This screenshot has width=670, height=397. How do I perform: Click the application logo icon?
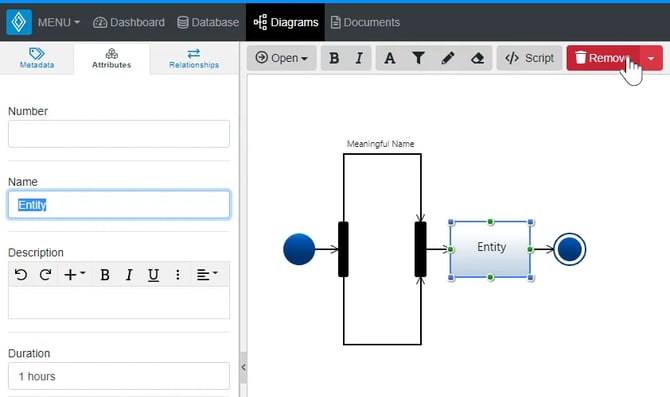[x=19, y=22]
